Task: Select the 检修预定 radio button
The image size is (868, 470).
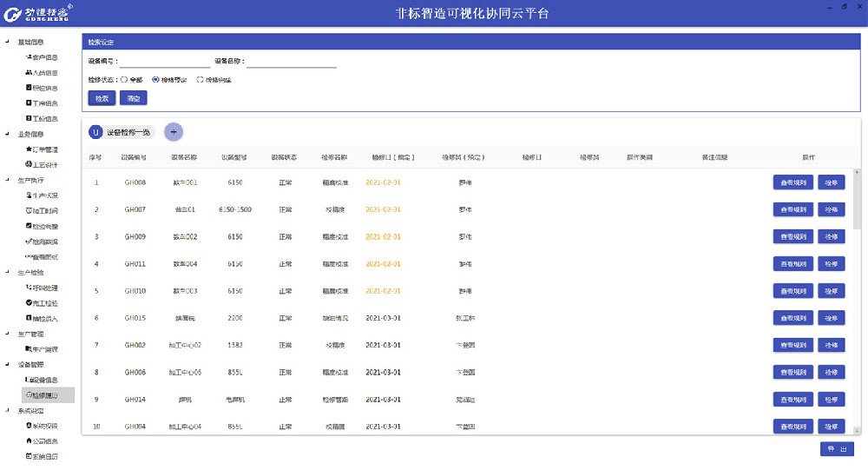Action: pyautogui.click(x=155, y=79)
